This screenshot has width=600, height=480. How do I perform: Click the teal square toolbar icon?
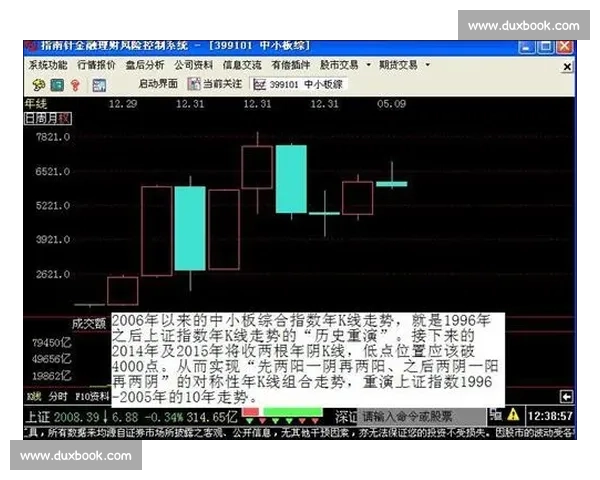[57, 85]
